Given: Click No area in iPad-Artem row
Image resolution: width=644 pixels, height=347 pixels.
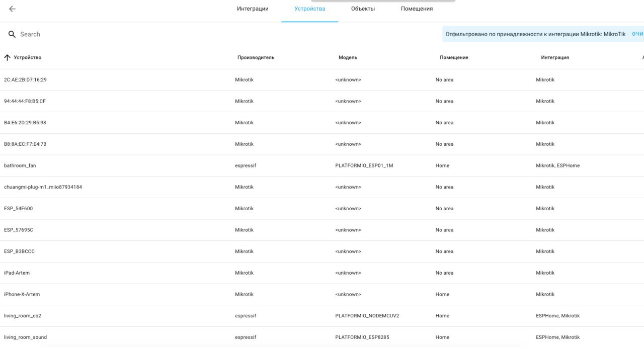Looking at the screenshot, I should 444,273.
